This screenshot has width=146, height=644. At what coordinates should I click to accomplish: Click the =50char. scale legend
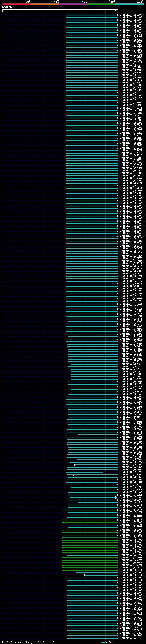point(109,642)
